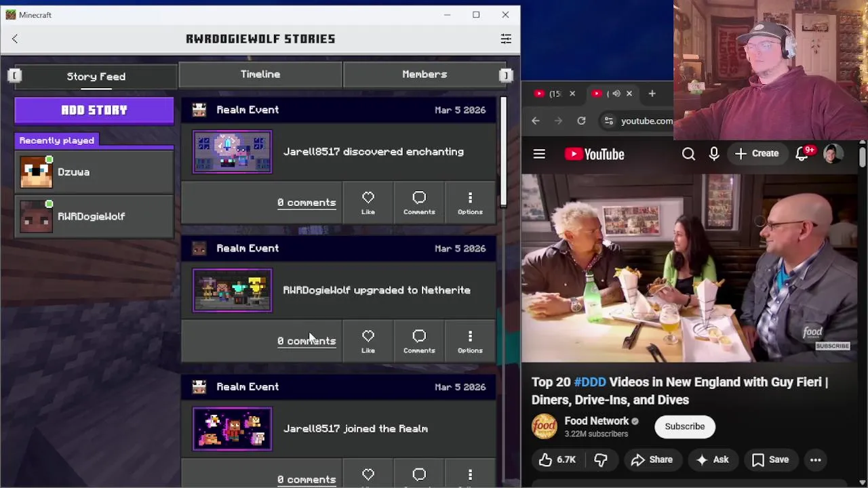Viewport: 868px width, 488px height.
Task: Like the upgraded to Netherite story
Action: tap(368, 341)
